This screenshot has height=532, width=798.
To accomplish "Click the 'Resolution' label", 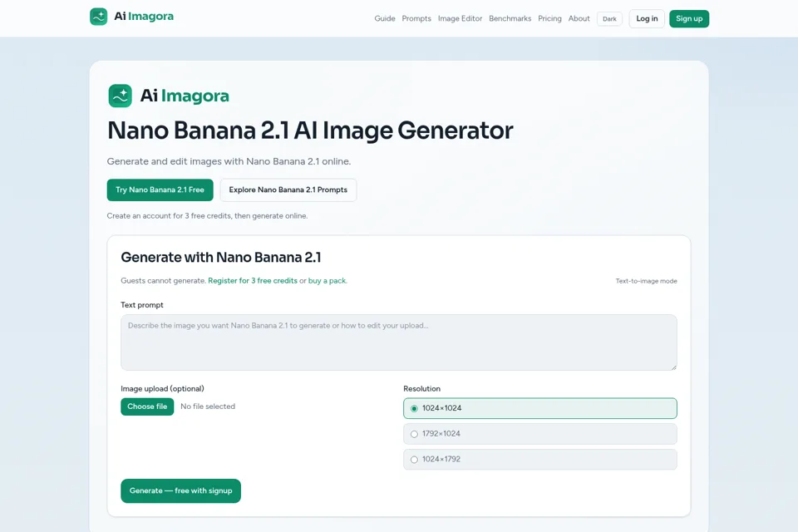I will click(422, 388).
